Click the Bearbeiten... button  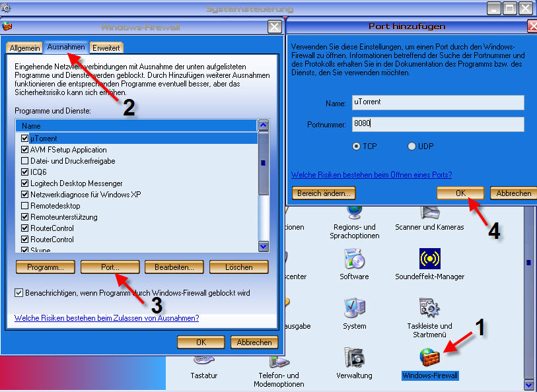[174, 267]
